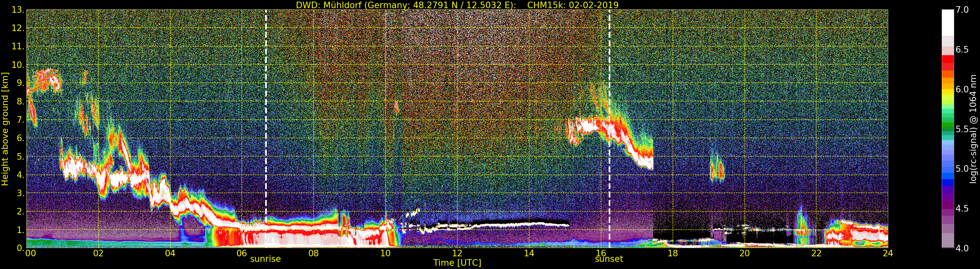Click the '7.' height tick label

(x=20, y=120)
